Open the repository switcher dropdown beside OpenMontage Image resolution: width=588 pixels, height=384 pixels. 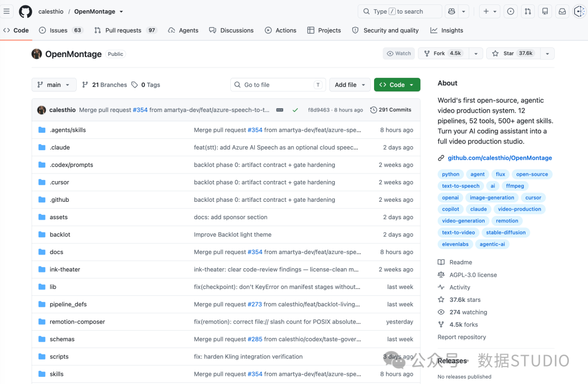point(121,11)
